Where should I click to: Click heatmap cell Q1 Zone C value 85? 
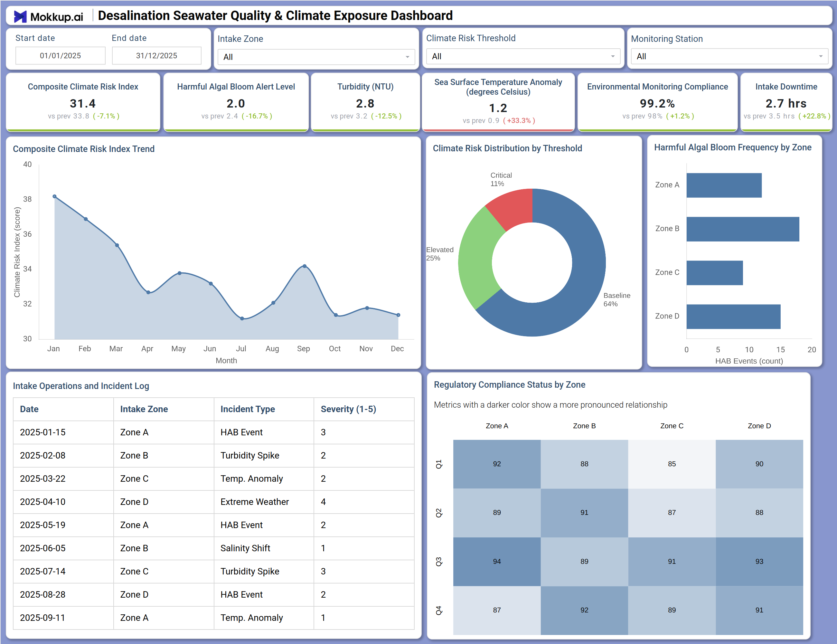(672, 464)
